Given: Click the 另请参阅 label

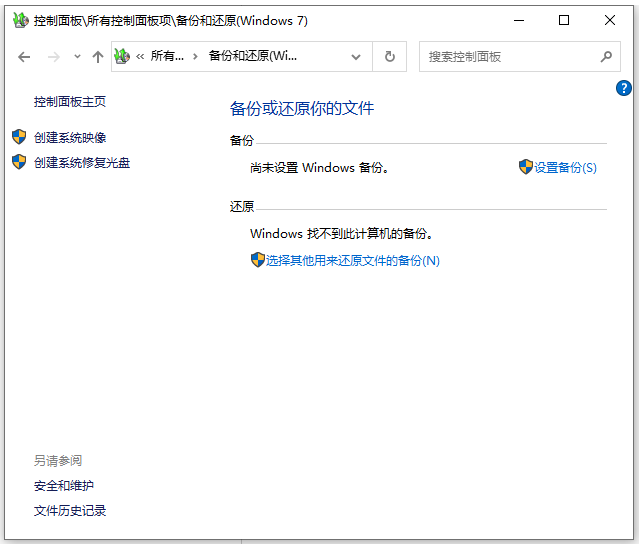Looking at the screenshot, I should (58, 461).
